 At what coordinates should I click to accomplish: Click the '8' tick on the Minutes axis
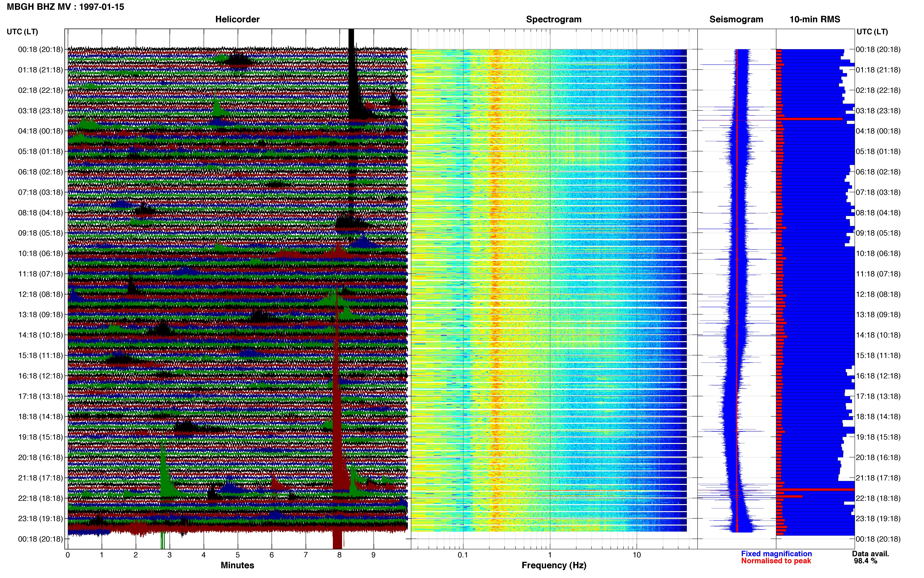click(x=339, y=555)
